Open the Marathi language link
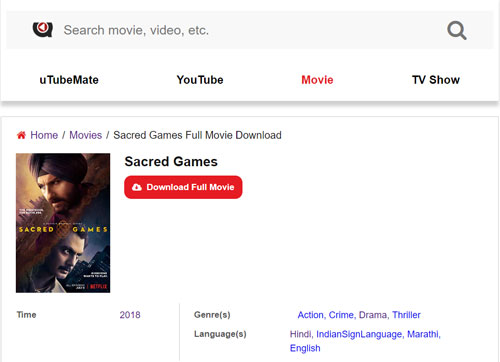Viewport: 500px width, 362px height. point(423,334)
